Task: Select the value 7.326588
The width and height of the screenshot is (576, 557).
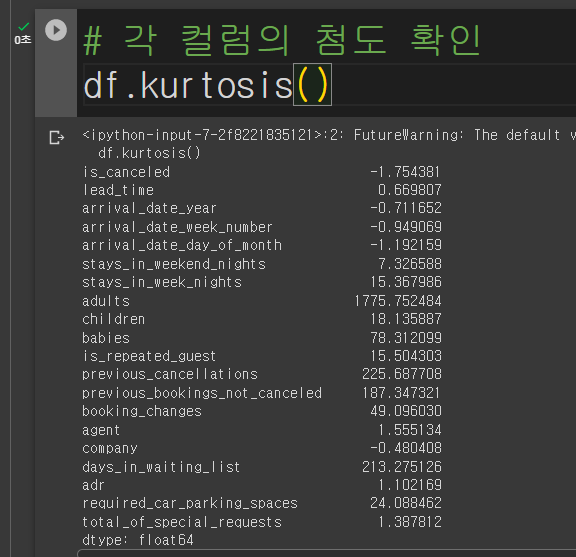Action: pos(409,264)
